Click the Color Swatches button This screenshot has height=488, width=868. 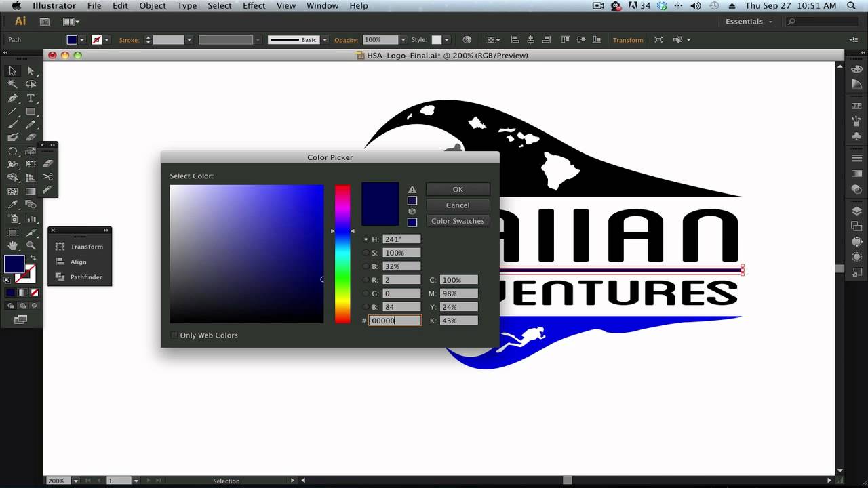458,221
